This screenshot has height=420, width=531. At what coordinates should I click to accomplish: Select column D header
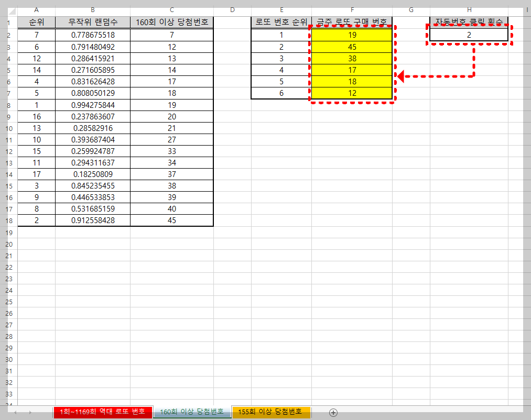(x=232, y=10)
